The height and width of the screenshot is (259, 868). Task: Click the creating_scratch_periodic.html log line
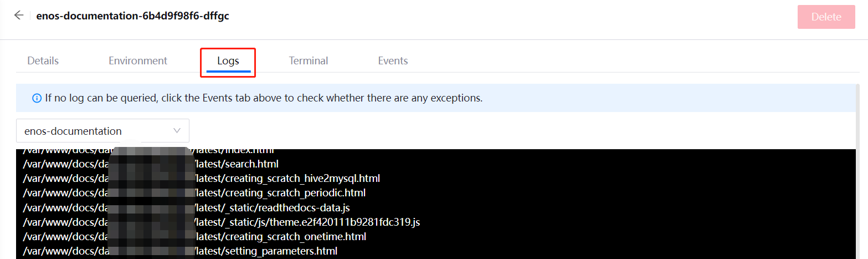tap(280, 193)
